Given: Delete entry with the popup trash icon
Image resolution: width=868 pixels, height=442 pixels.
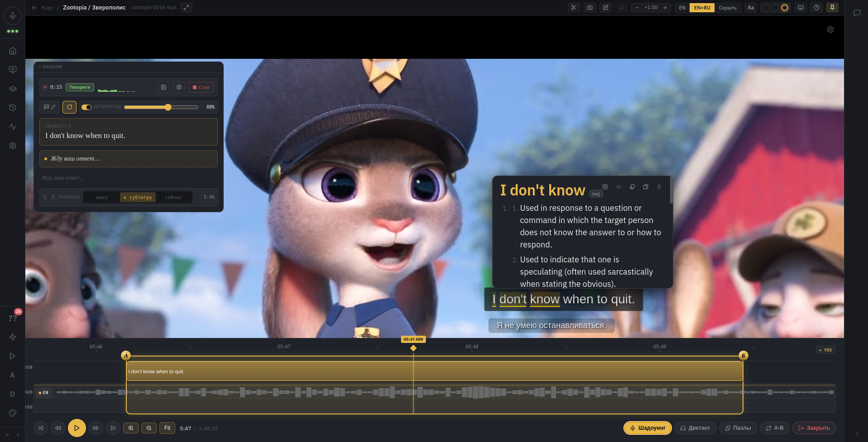Looking at the screenshot, I should click(x=659, y=187).
